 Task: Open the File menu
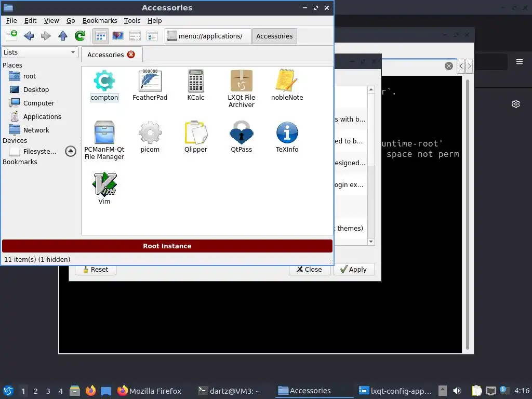(x=11, y=21)
